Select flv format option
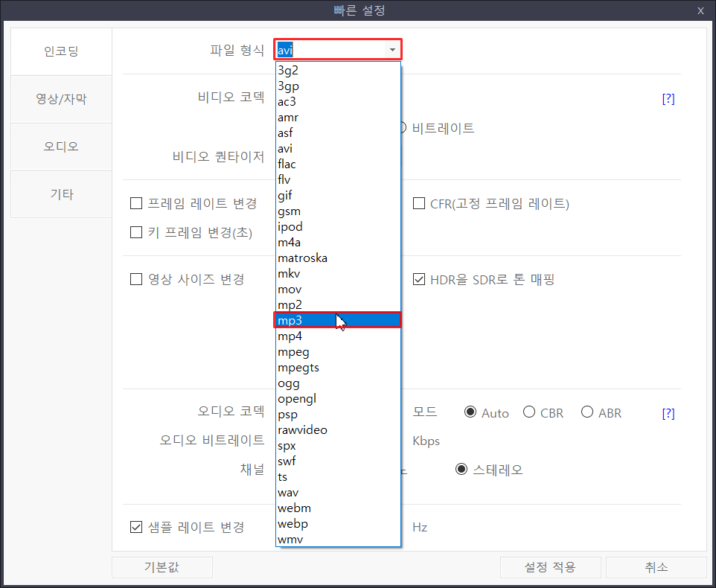 (338, 179)
